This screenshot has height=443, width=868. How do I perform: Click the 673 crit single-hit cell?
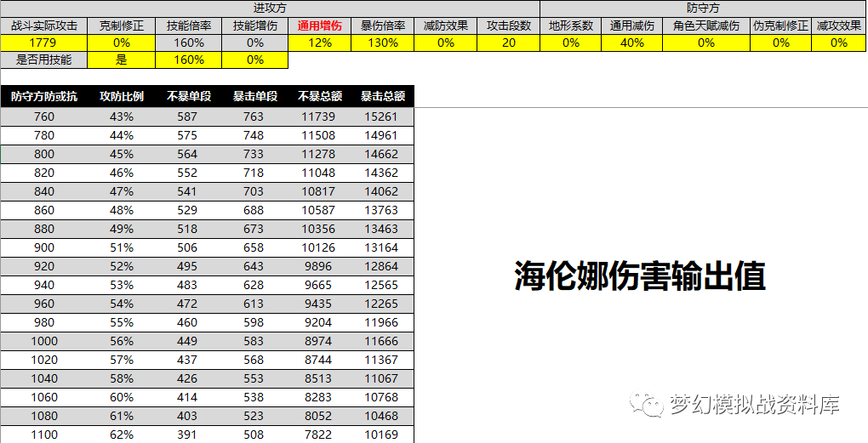pos(255,229)
